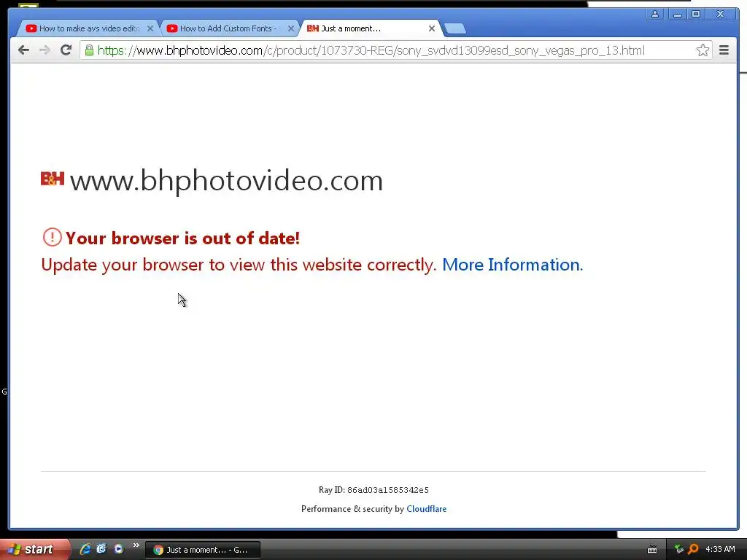Screen dimensions: 747x560
Task: Click the second quick launch icon
Action: click(101, 549)
